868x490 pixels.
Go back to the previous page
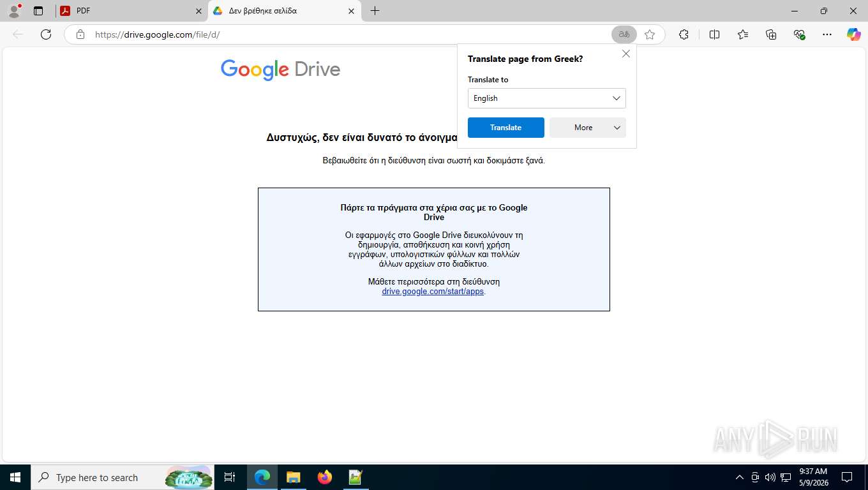coord(18,34)
